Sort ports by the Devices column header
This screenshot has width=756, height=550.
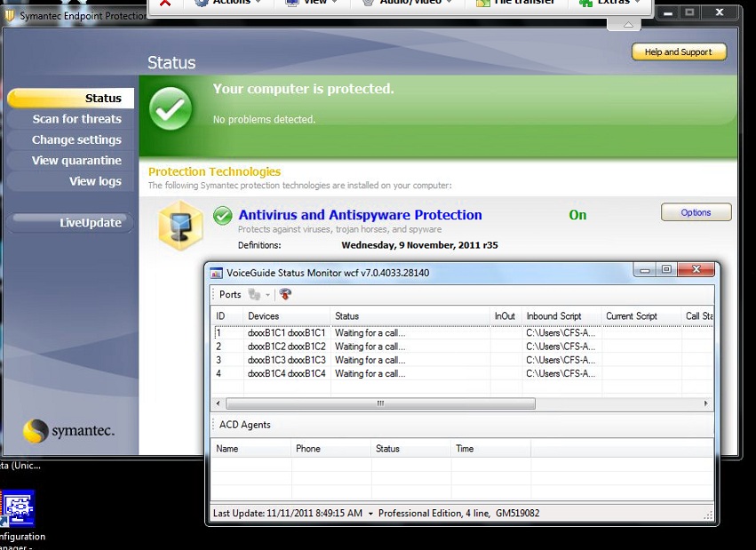coord(286,316)
